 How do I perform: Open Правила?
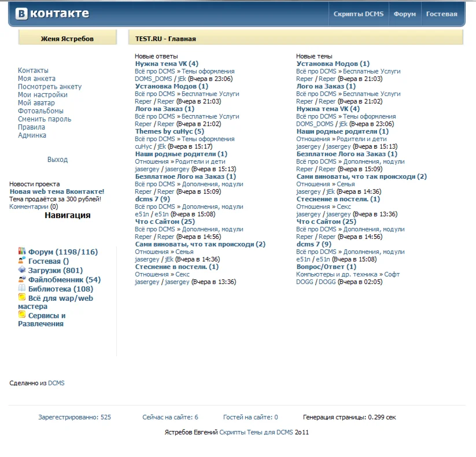click(32, 127)
